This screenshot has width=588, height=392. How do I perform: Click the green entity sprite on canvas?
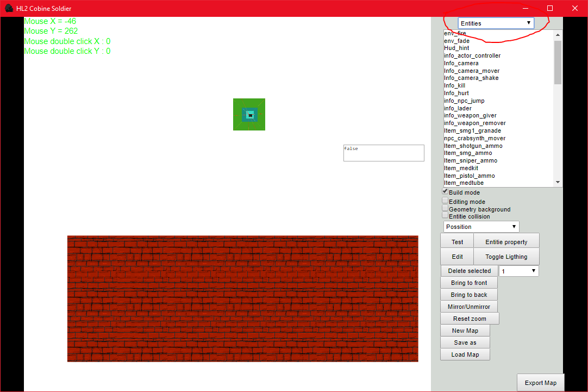point(249,114)
